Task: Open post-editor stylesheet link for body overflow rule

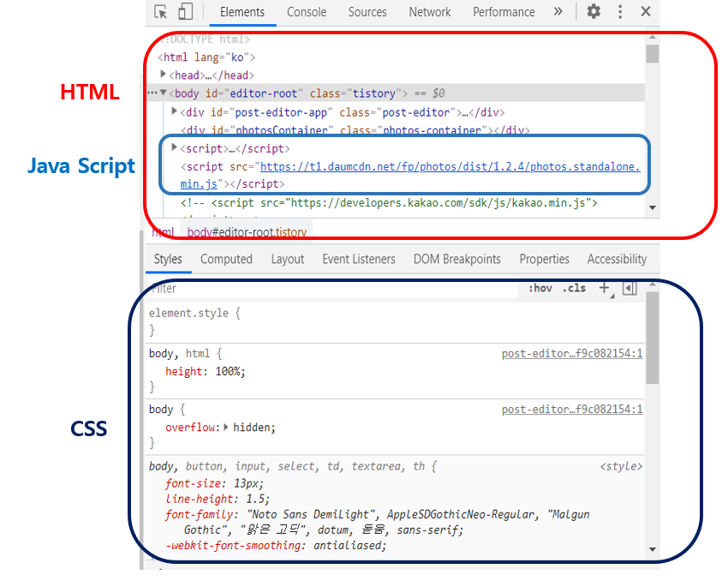Action: point(572,409)
